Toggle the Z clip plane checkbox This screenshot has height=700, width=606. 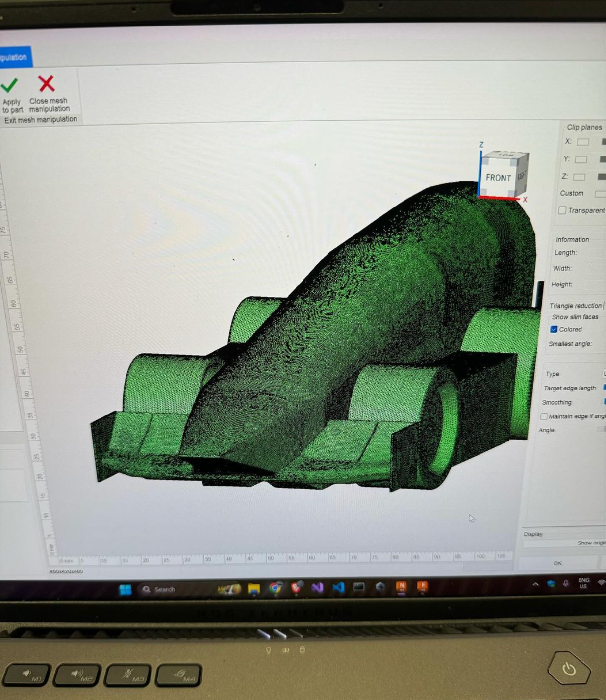click(x=579, y=177)
